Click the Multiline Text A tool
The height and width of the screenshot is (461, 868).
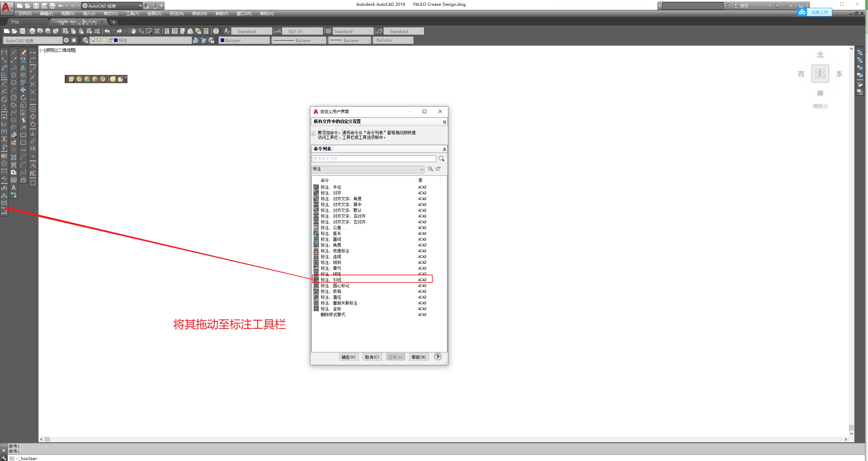coord(14,187)
